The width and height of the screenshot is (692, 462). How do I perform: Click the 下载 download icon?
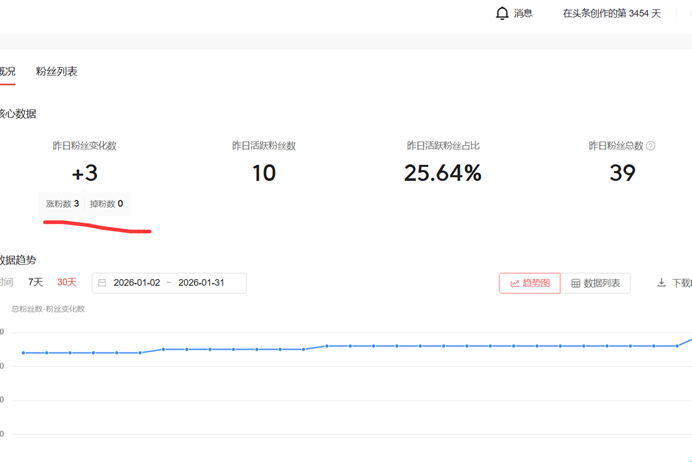661,283
